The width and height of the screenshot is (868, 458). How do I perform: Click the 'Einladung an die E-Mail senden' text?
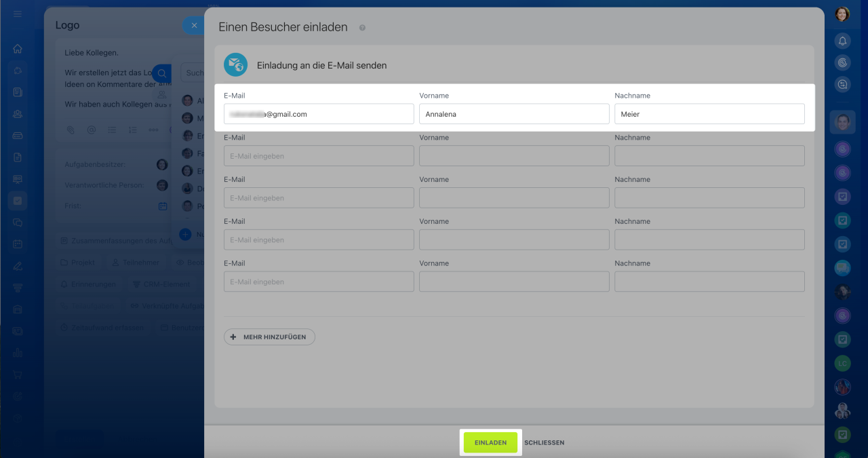click(321, 66)
